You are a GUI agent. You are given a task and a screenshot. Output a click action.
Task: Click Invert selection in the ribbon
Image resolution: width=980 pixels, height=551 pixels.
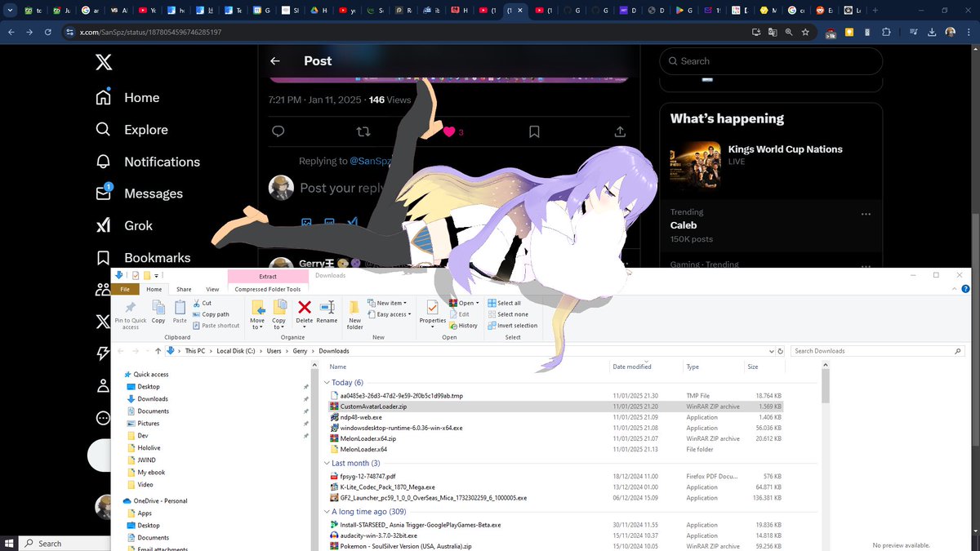[x=512, y=326]
